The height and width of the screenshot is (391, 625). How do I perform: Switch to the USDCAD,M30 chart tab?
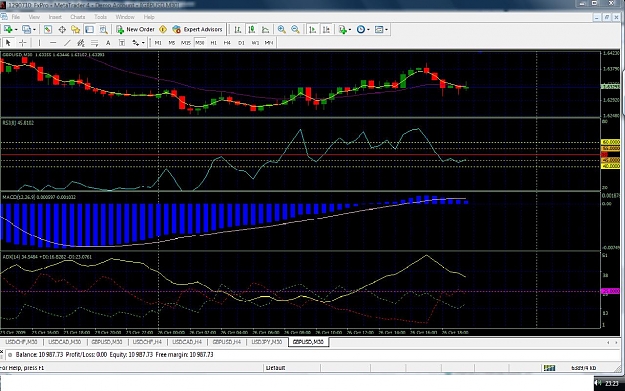pyautogui.click(x=65, y=342)
